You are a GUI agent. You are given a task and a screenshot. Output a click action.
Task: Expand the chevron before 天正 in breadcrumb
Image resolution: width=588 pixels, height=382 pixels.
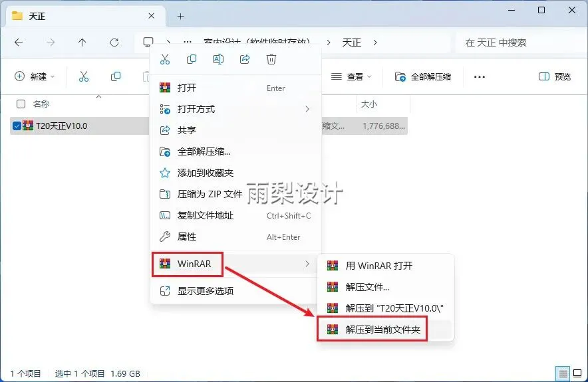point(329,43)
